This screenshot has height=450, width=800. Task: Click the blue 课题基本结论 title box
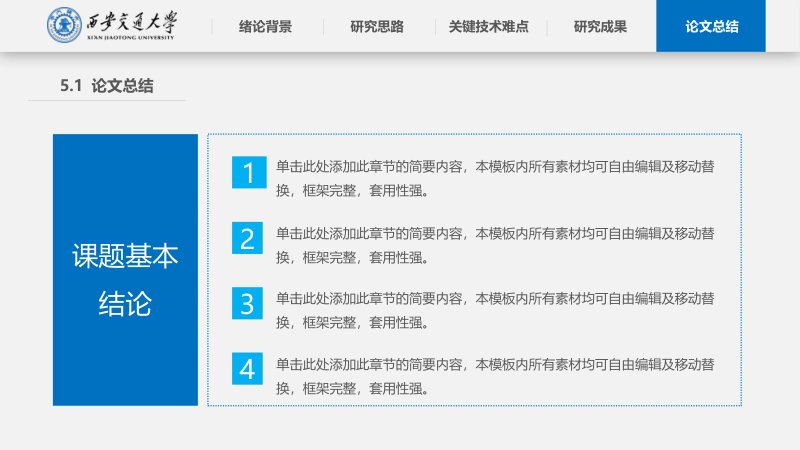125,270
